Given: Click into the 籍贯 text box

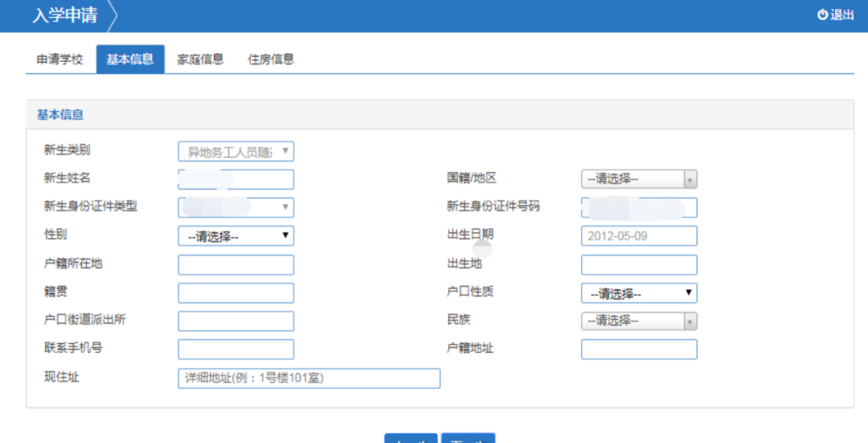Looking at the screenshot, I should 235,293.
